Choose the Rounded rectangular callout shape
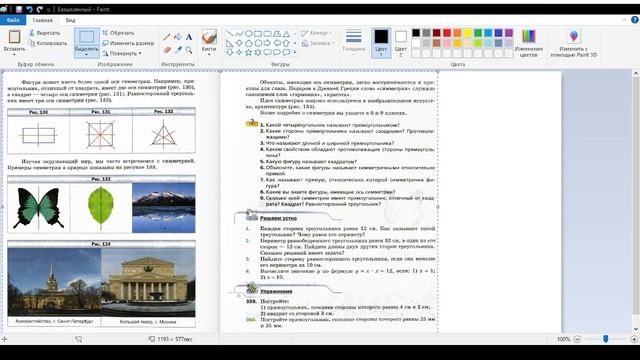 pos(267,52)
